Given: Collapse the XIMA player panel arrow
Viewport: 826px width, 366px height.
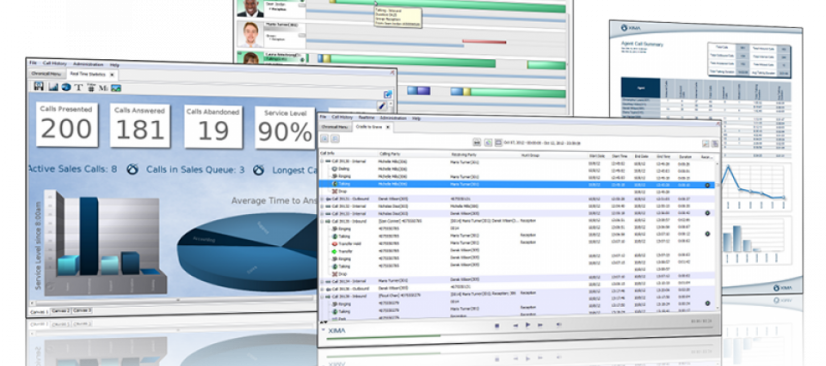Looking at the screenshot, I should 323,330.
